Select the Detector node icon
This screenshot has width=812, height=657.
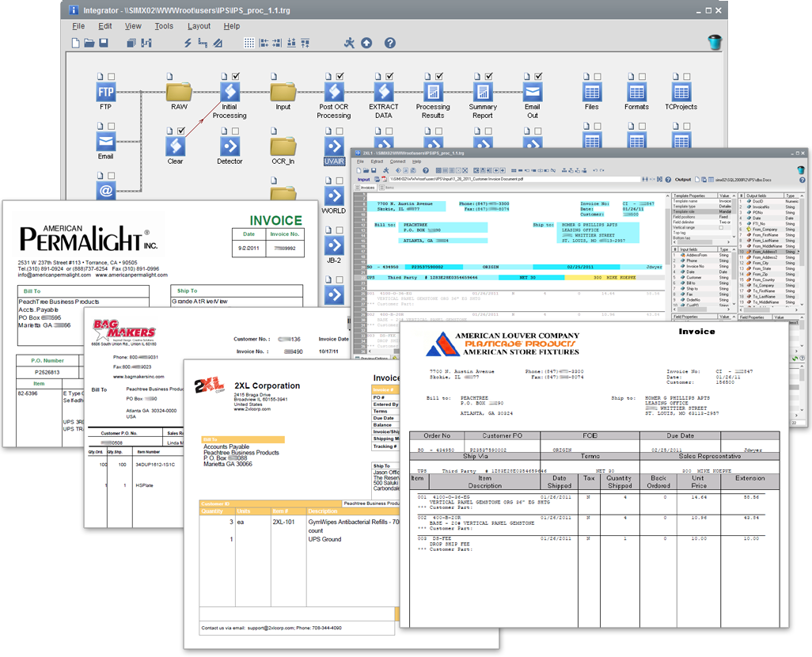coord(230,146)
